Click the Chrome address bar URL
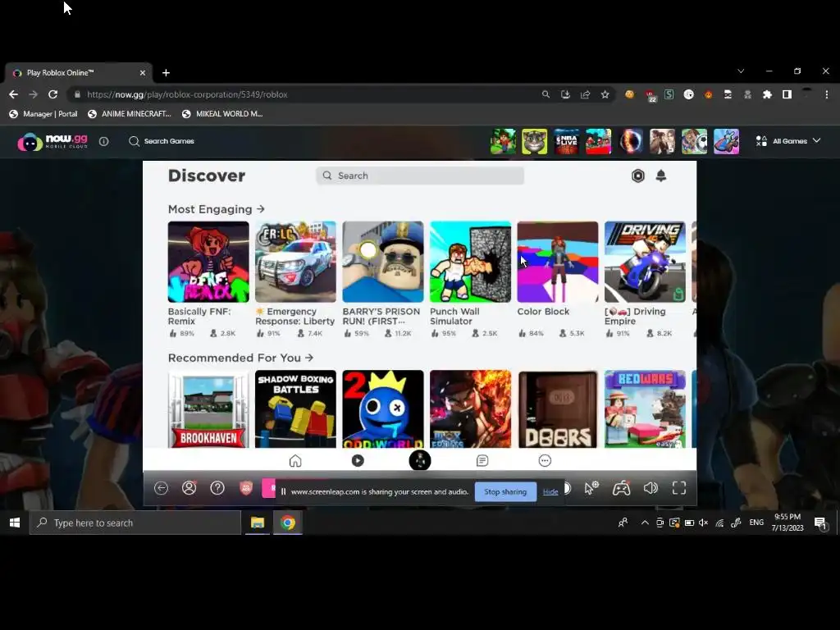 188,94
